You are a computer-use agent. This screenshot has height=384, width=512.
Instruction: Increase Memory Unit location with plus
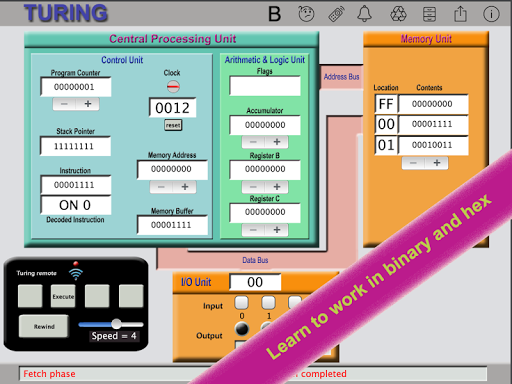437,163
